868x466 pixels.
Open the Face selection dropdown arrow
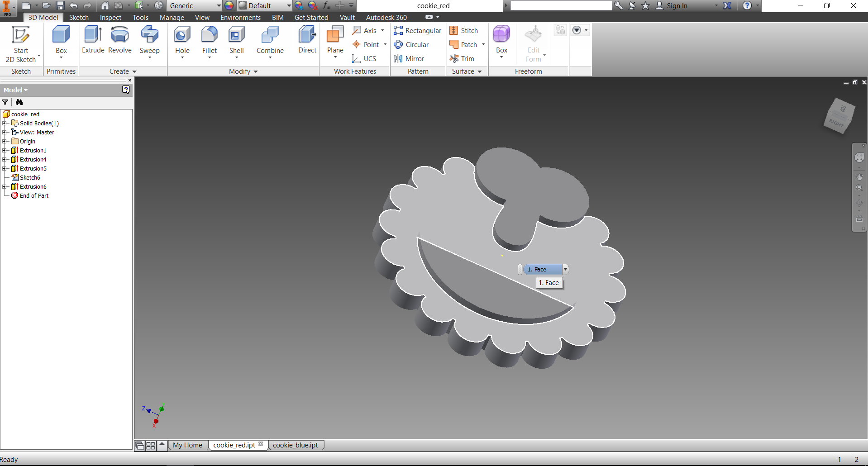coord(565,270)
